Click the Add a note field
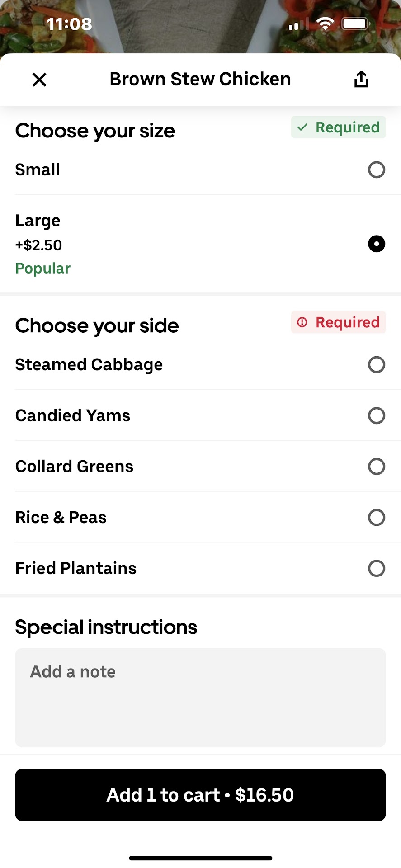The width and height of the screenshot is (401, 868). coord(200,697)
